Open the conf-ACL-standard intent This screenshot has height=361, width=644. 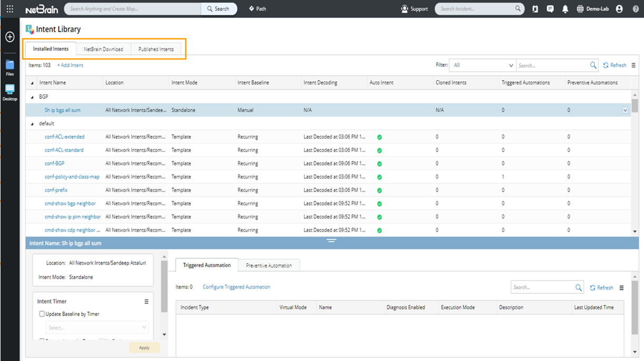pyautogui.click(x=64, y=150)
